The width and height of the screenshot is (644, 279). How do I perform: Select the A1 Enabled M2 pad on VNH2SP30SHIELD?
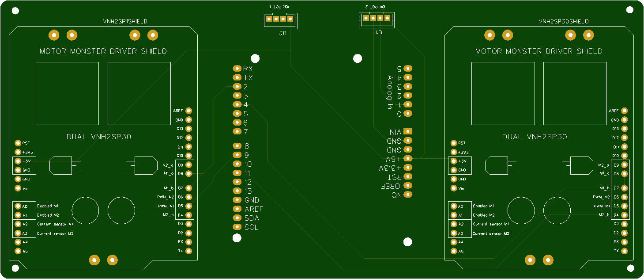454,215
